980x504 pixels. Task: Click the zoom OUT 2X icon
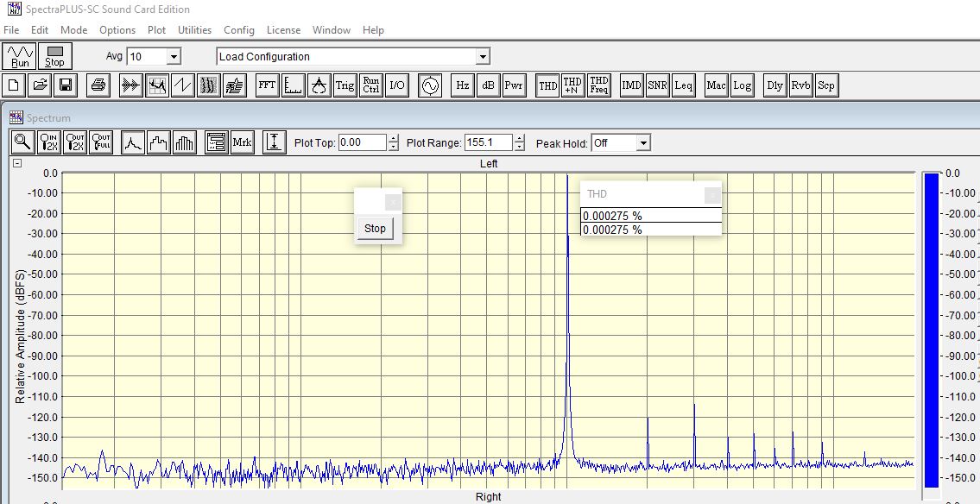75,142
